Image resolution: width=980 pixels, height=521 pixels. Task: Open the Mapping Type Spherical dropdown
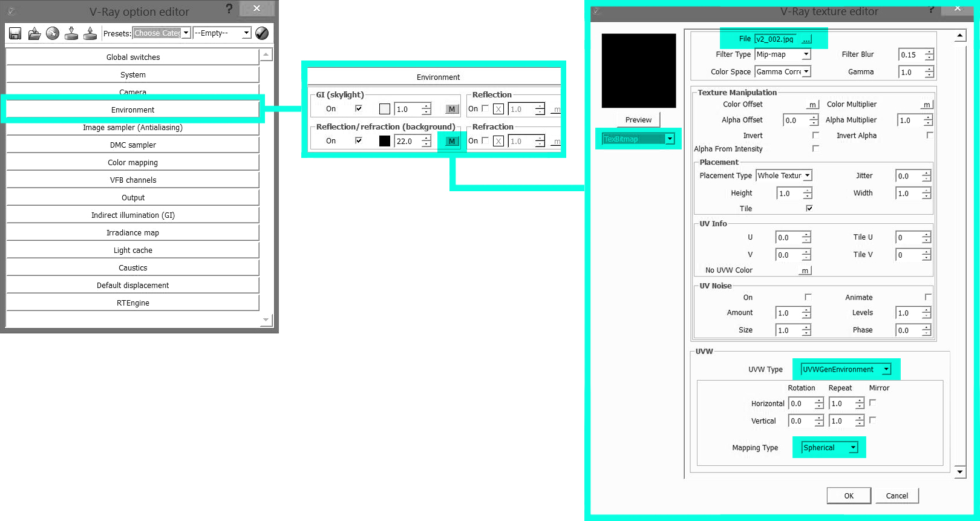pyautogui.click(x=830, y=448)
